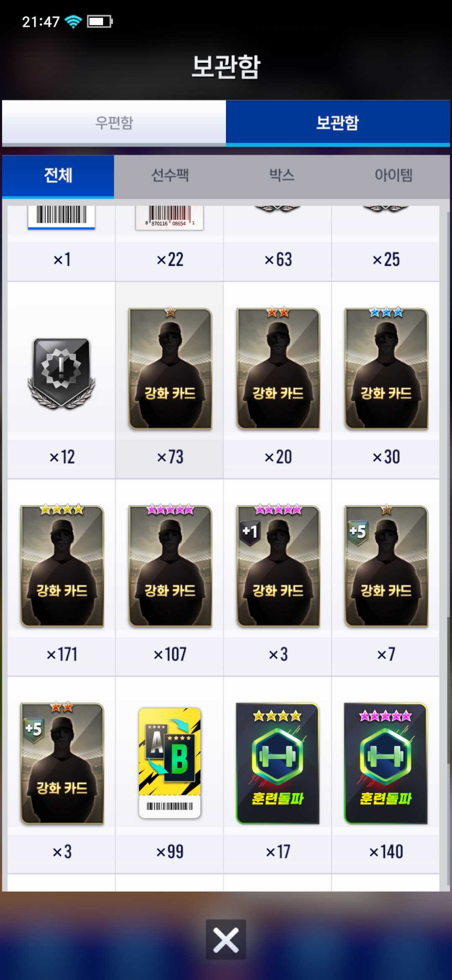This screenshot has height=980, width=452.
Task: Select the four-star 훈련돌파 card
Action: 278,763
